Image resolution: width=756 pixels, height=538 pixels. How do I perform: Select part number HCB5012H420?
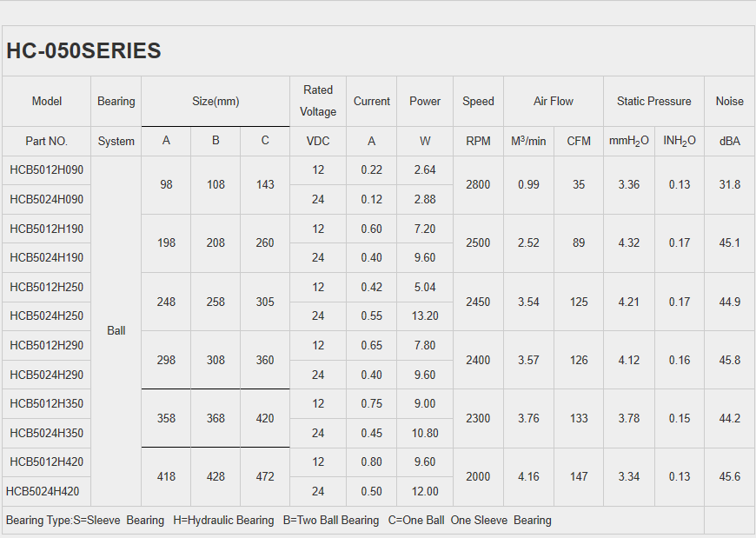pos(47,462)
